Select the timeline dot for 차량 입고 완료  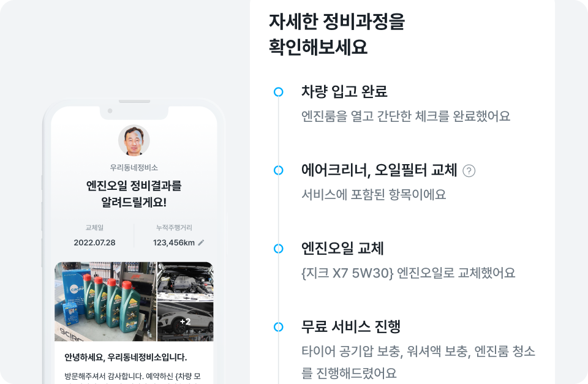[x=278, y=92]
